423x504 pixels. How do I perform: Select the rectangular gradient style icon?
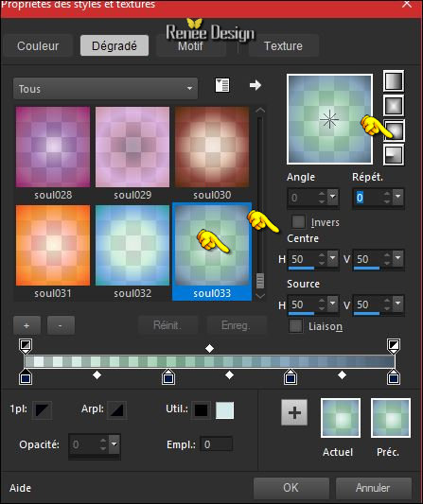(x=394, y=105)
